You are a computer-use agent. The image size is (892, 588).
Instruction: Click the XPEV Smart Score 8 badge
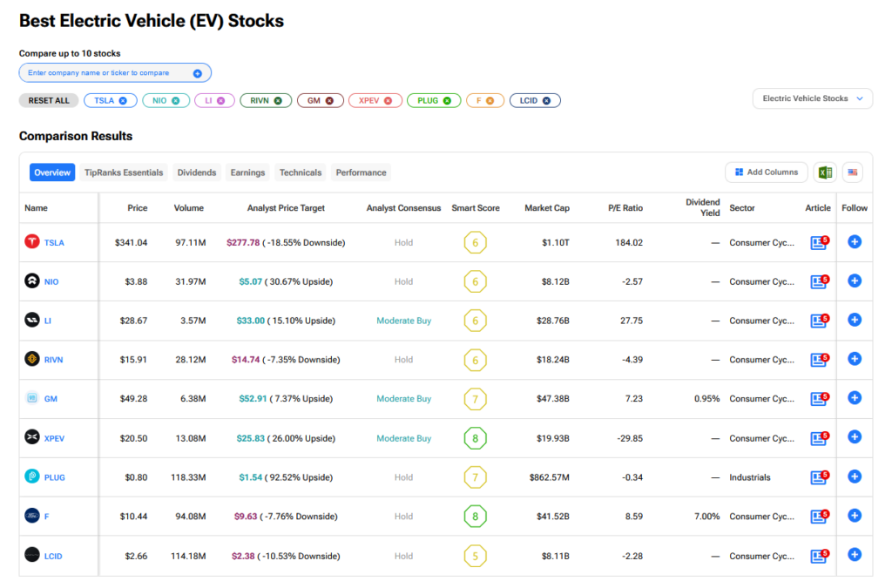point(475,438)
